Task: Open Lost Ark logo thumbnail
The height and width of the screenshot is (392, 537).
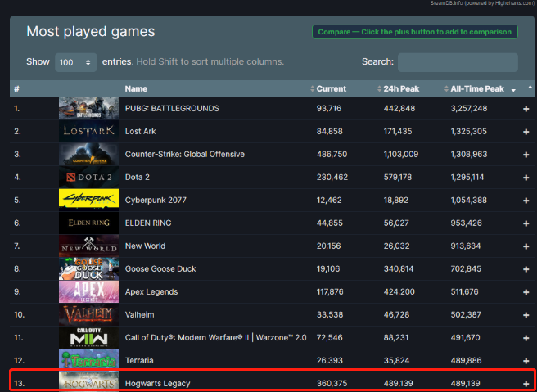Action: point(88,131)
